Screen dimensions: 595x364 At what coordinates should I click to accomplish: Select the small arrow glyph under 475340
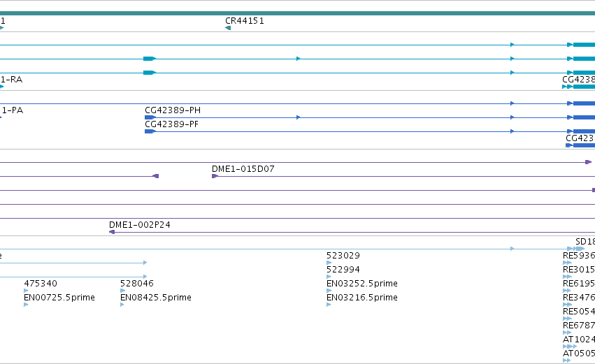tap(26, 291)
